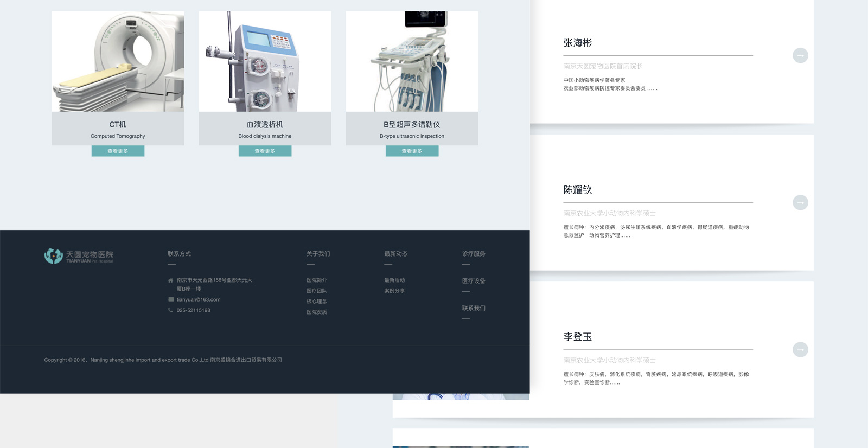The height and width of the screenshot is (448, 868).
Task: Select 诊疗服务 footer heading
Action: pos(474,254)
